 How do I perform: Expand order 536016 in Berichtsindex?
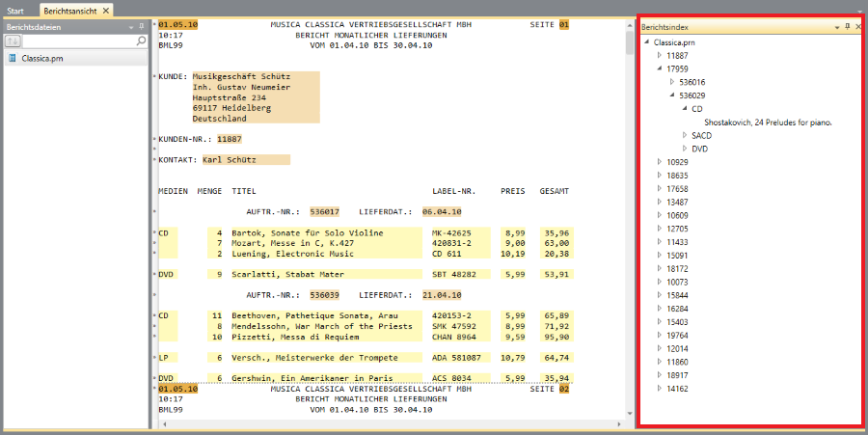click(x=672, y=83)
